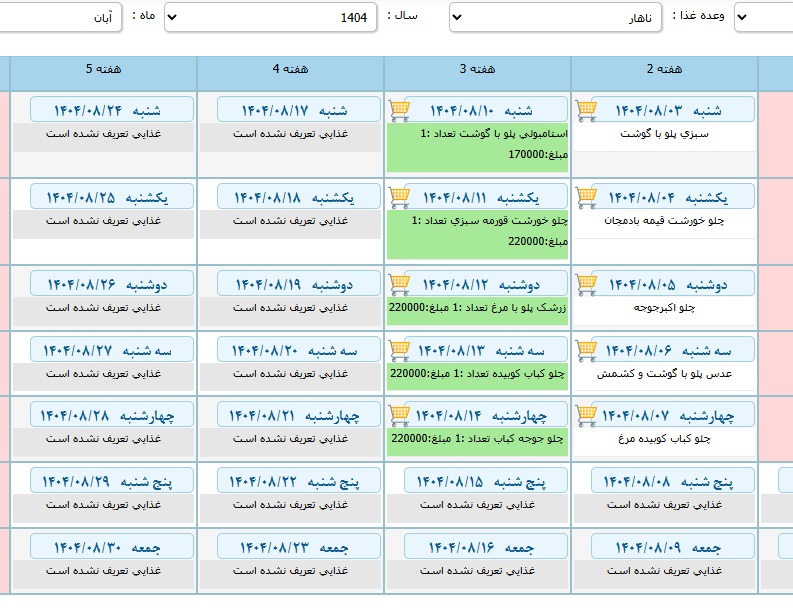Click cart icon for یکشنبه 1404/08/11
Screen dimensions: 793x610
click(x=399, y=196)
